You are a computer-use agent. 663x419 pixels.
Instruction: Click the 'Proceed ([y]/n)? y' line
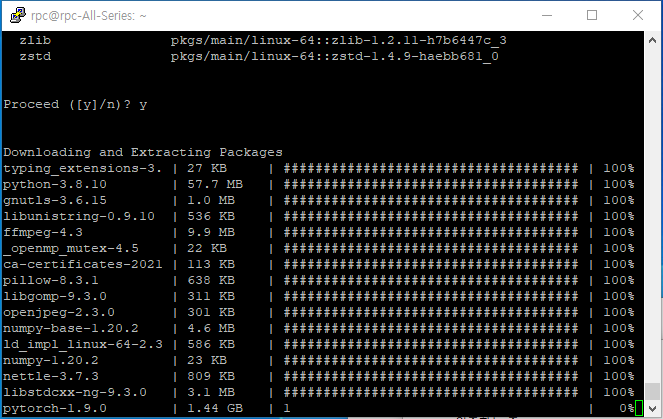click(75, 104)
